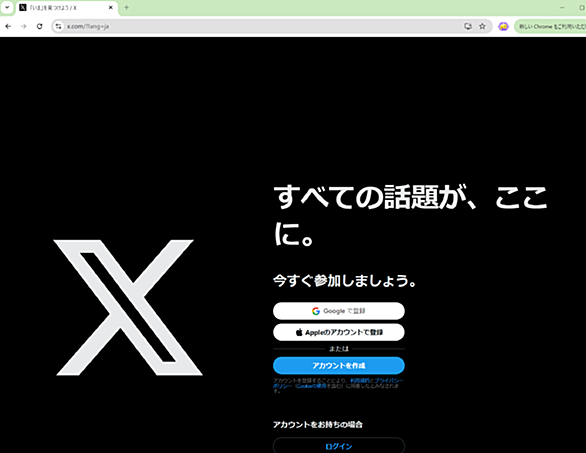Open site information icon in address bar

(58, 27)
